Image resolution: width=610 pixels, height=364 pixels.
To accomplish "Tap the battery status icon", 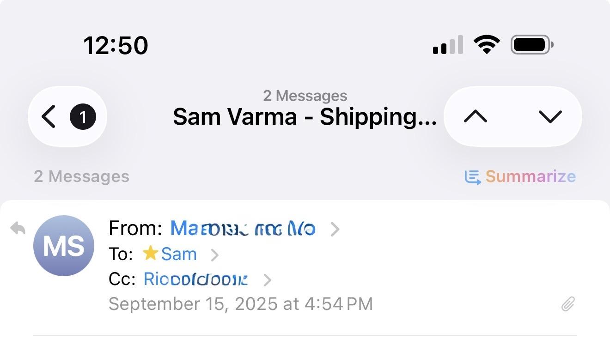I will (x=531, y=45).
